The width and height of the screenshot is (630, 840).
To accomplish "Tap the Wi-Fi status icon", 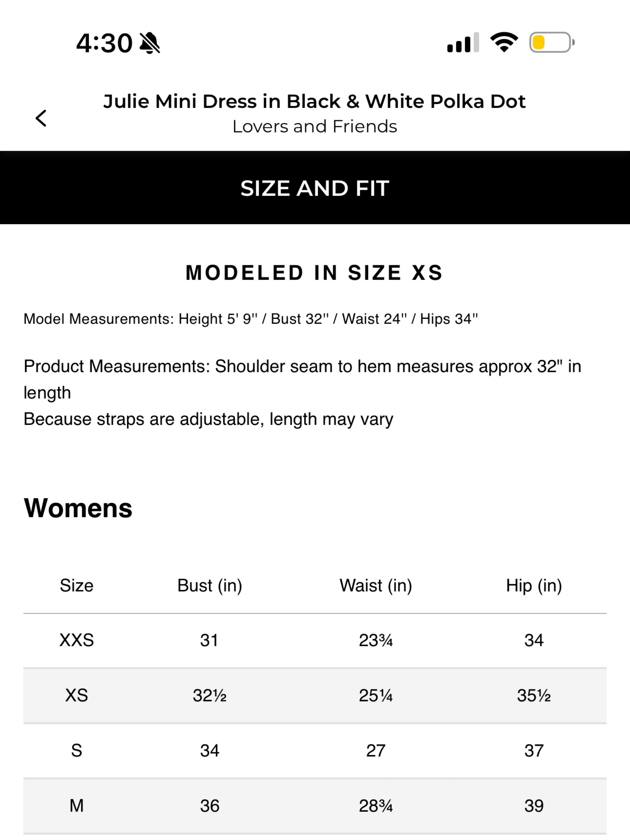I will point(504,42).
